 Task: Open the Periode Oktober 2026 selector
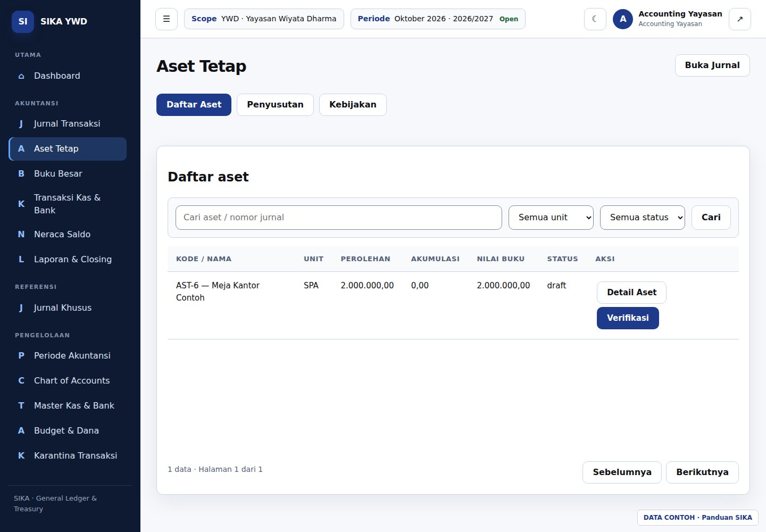(438, 19)
